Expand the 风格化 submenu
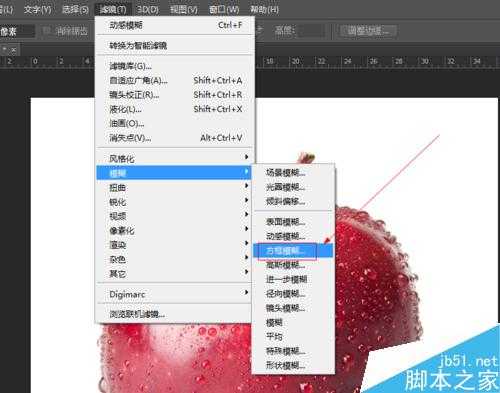 175,158
